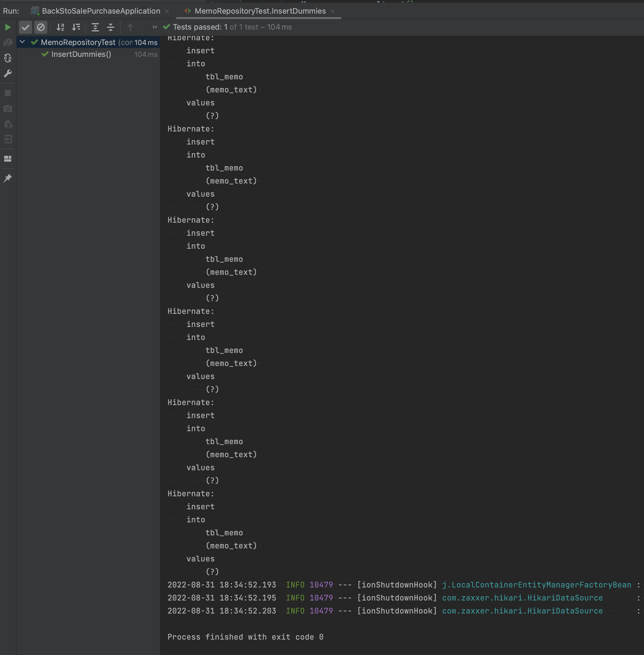644x655 pixels.
Task: Toggle Show Ignored tests button
Action: coord(41,27)
